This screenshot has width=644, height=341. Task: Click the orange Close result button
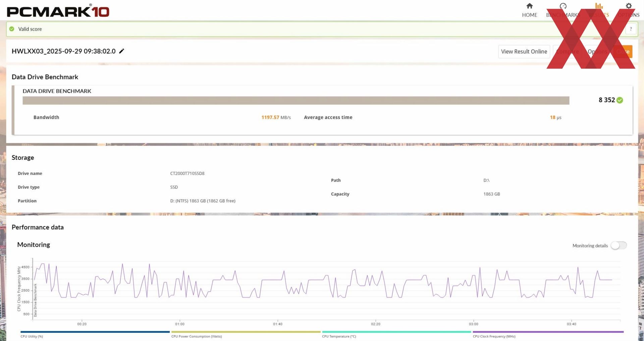point(623,52)
